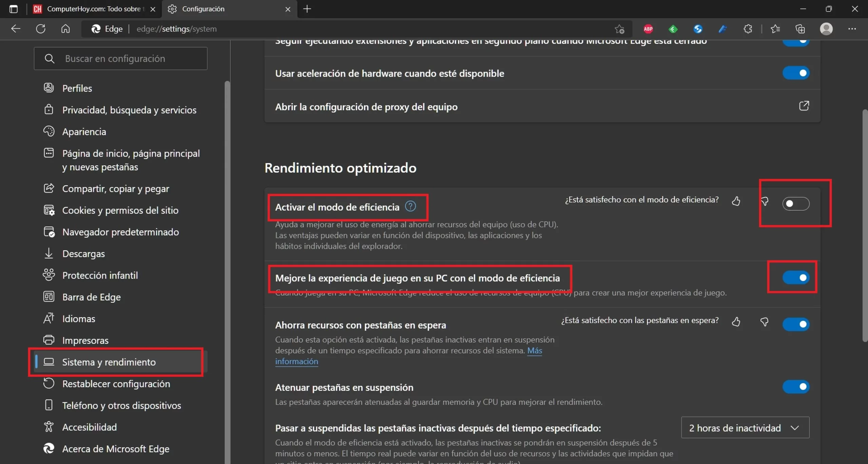868x464 pixels.
Task: Give thumbs up for efficiency mode
Action: pyautogui.click(x=736, y=201)
